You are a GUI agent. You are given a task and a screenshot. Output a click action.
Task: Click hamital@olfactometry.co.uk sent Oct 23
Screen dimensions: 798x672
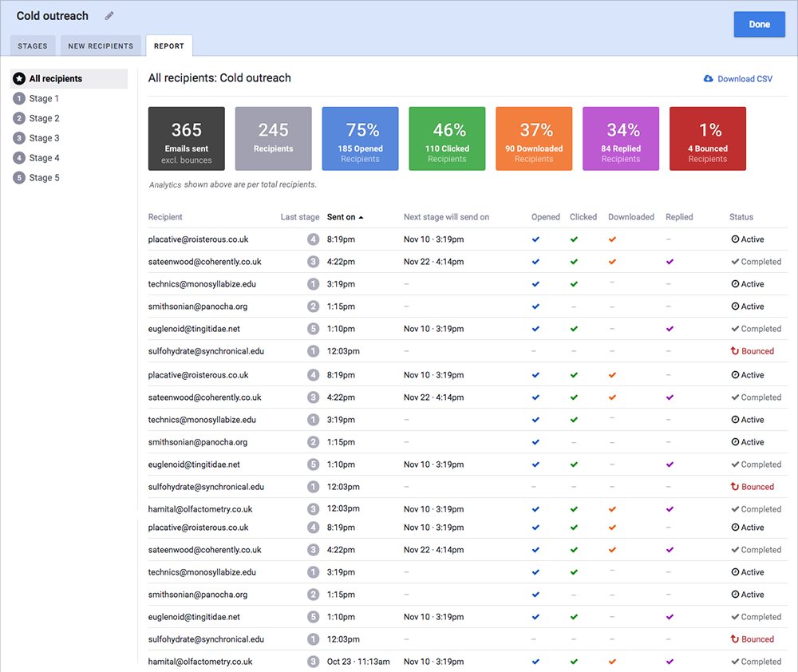pos(200,662)
